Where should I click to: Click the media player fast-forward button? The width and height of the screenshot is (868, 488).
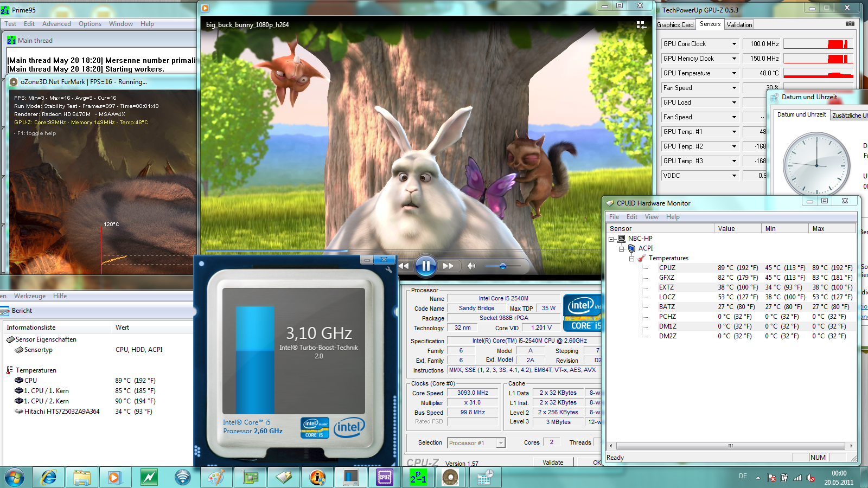[x=448, y=266]
